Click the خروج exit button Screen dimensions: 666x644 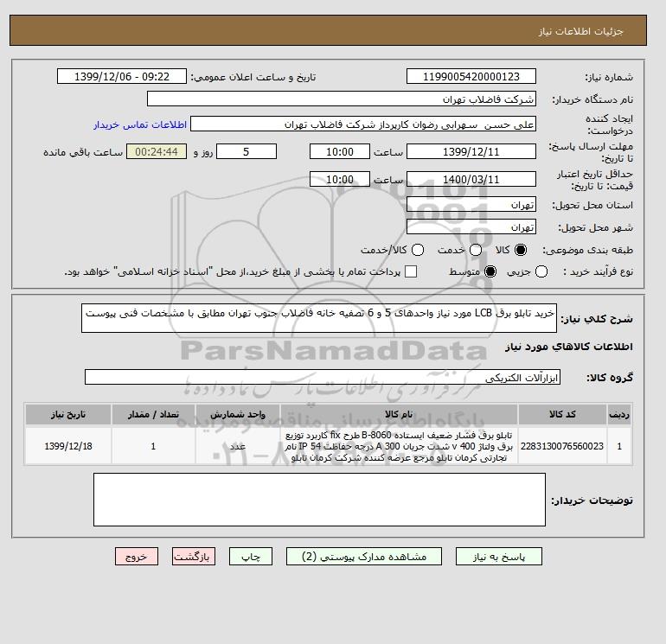(137, 557)
